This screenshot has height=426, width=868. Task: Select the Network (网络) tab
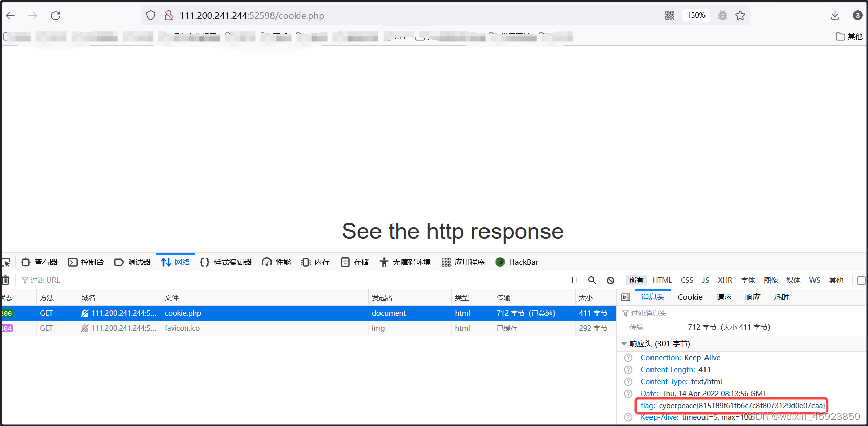click(x=175, y=262)
